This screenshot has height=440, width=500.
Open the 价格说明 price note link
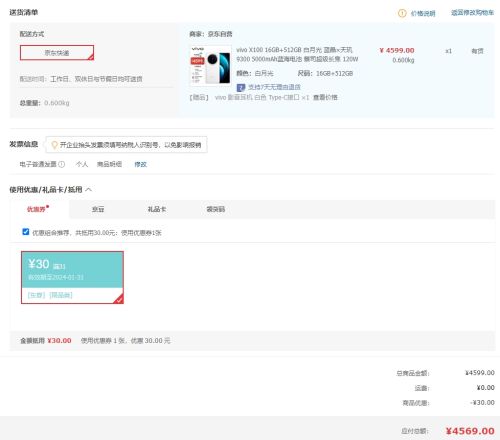(423, 13)
